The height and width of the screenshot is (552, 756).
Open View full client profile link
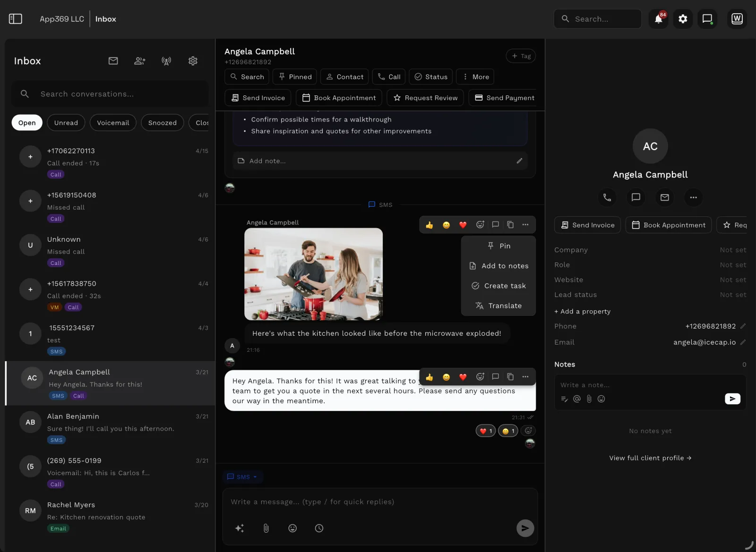tap(650, 458)
